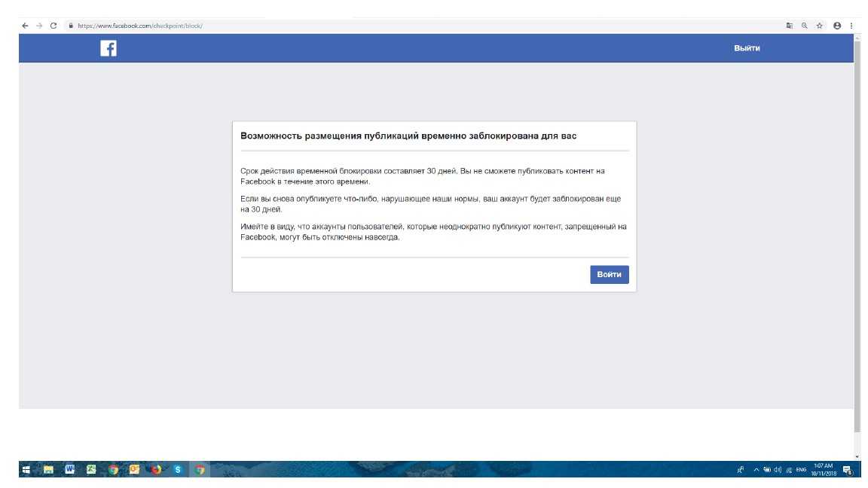Open File Explorer from the taskbar
868x488 pixels.
pos(49,470)
